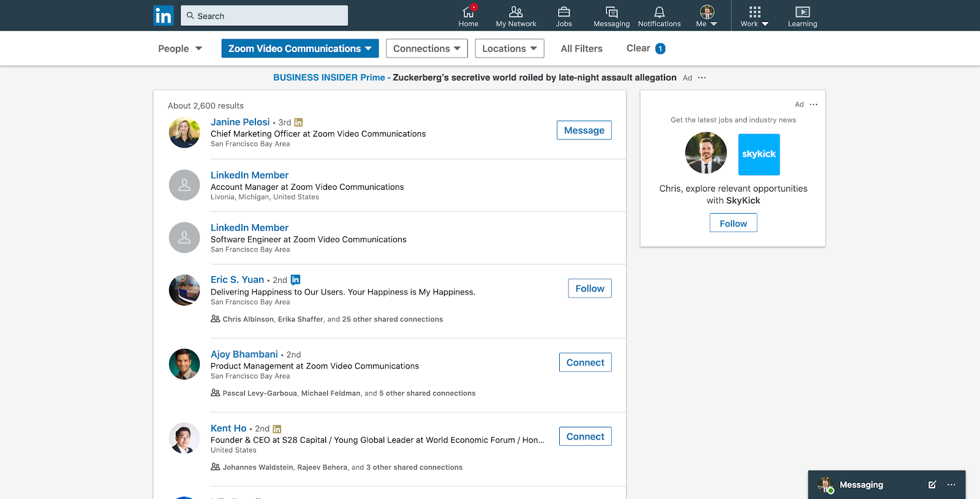Viewport: 980px width, 499px height.
Task: Open Messaging bar more options
Action: click(x=951, y=484)
